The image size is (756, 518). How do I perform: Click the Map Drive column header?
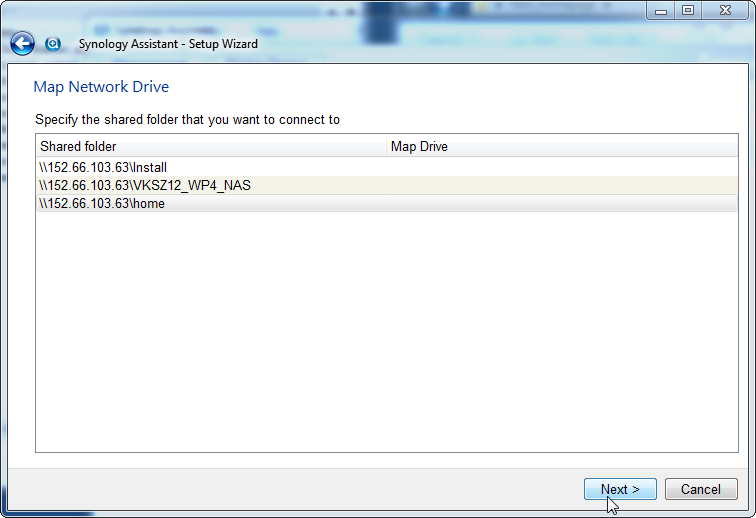(560, 147)
